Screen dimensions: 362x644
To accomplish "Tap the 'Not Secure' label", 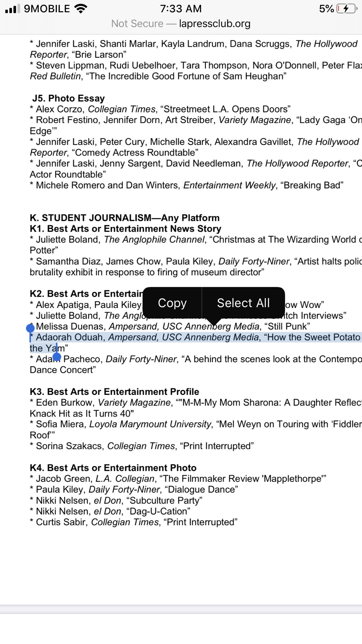I will [137, 24].
